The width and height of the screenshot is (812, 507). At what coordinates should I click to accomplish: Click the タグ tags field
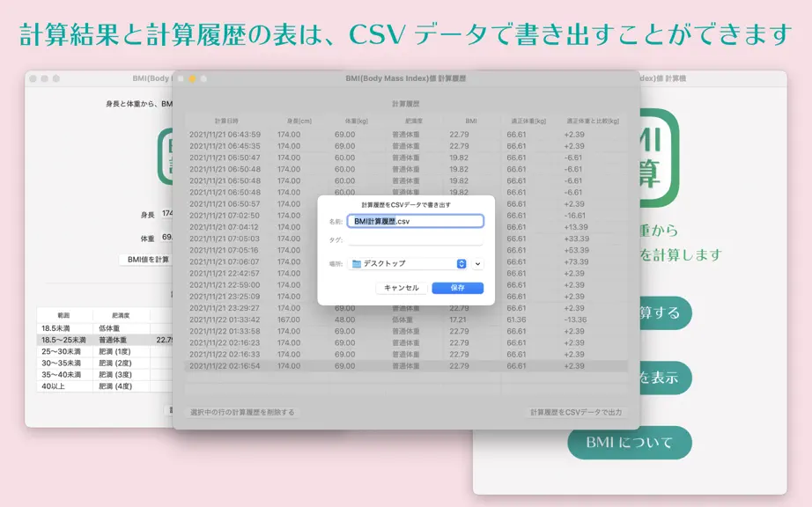pyautogui.click(x=416, y=240)
